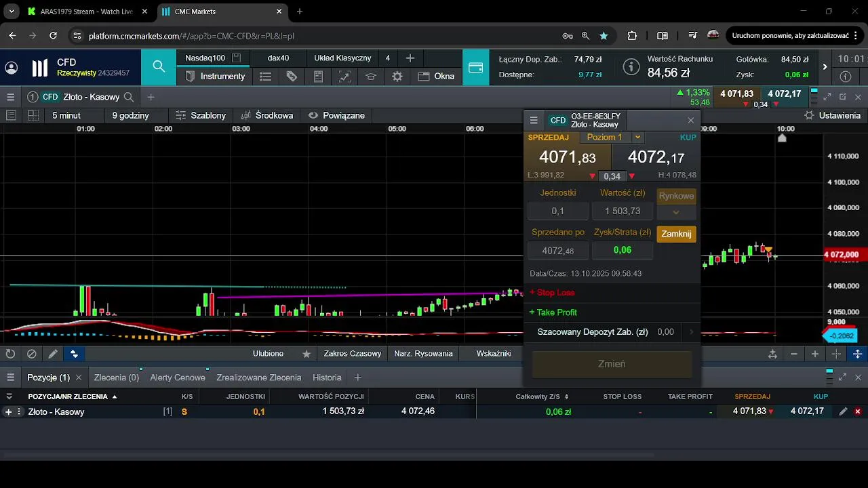The width and height of the screenshot is (868, 488).
Task: Add a new layout with plus
Action: click(x=410, y=58)
